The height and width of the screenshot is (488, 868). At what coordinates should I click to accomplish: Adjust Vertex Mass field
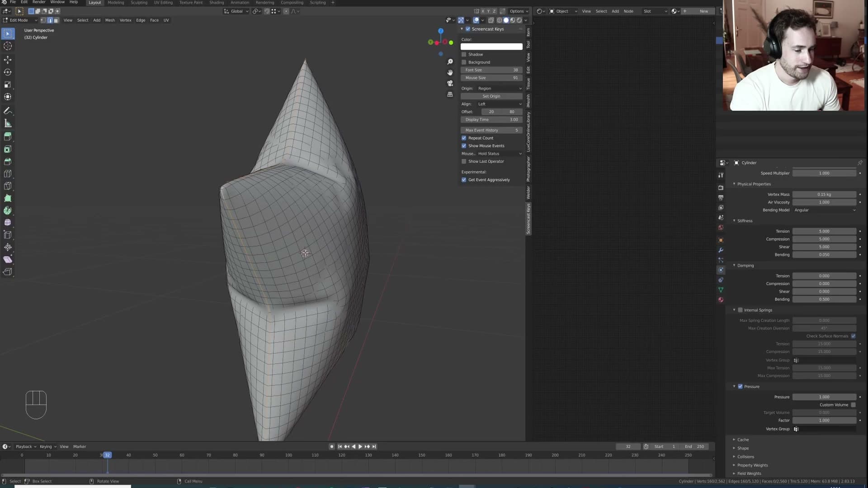(825, 195)
